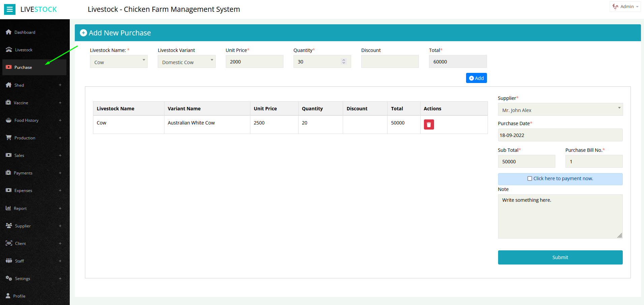Viewport: 644px width, 305px height.
Task: Enable the payment now checkbox
Action: (529, 178)
